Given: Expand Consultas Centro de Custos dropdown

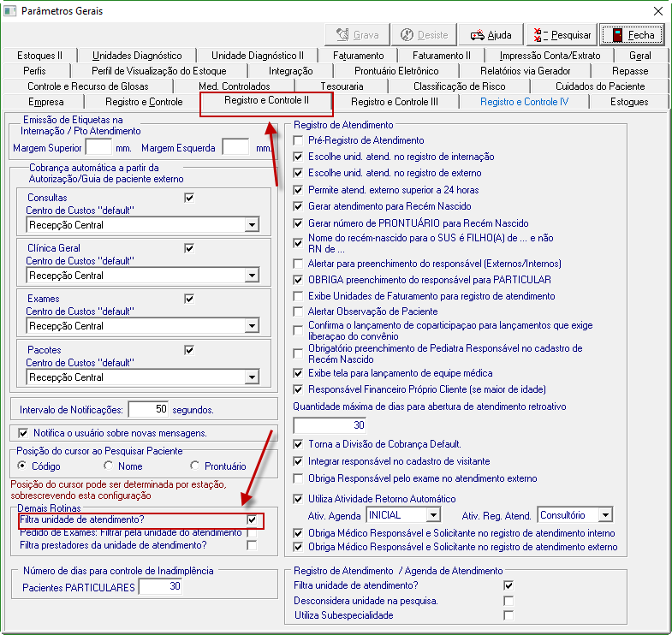Looking at the screenshot, I should coord(252,225).
